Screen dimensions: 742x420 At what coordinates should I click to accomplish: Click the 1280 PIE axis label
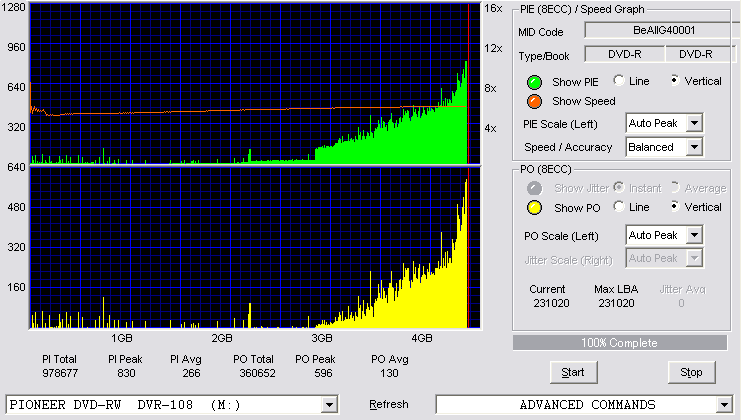13,7
